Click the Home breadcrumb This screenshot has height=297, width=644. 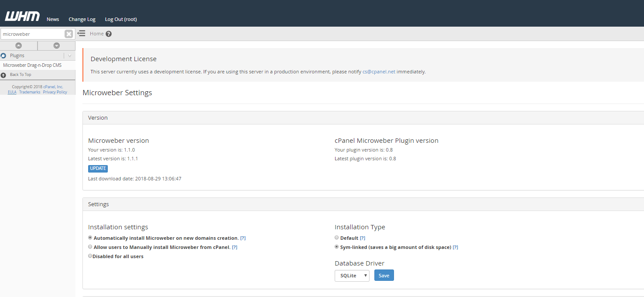coord(97,34)
